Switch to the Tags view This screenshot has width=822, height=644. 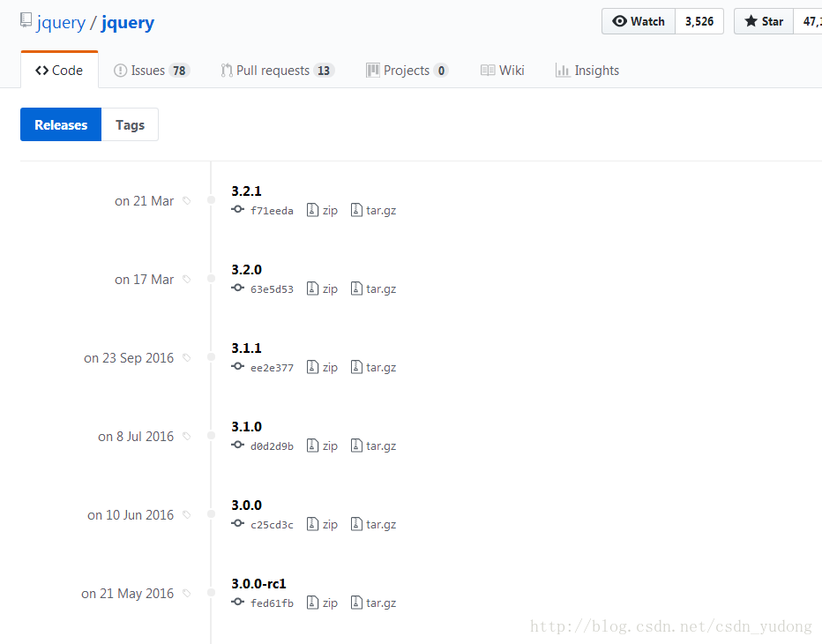click(x=130, y=124)
